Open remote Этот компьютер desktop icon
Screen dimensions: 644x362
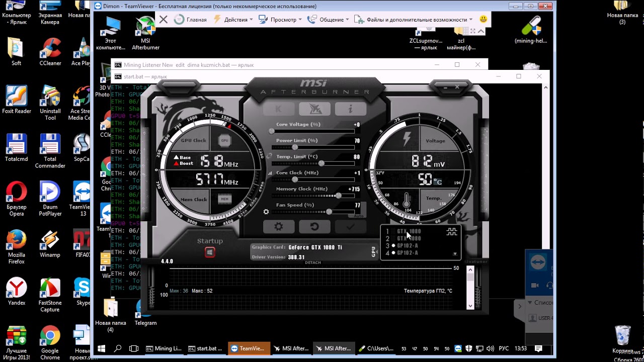(111, 33)
